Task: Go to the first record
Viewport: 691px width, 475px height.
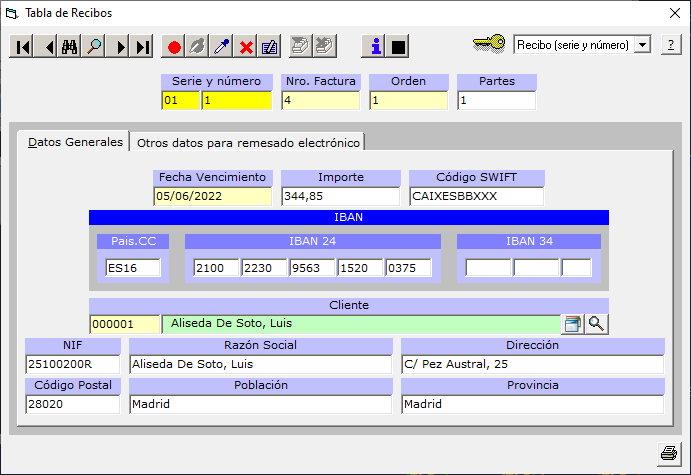Action: tap(22, 46)
